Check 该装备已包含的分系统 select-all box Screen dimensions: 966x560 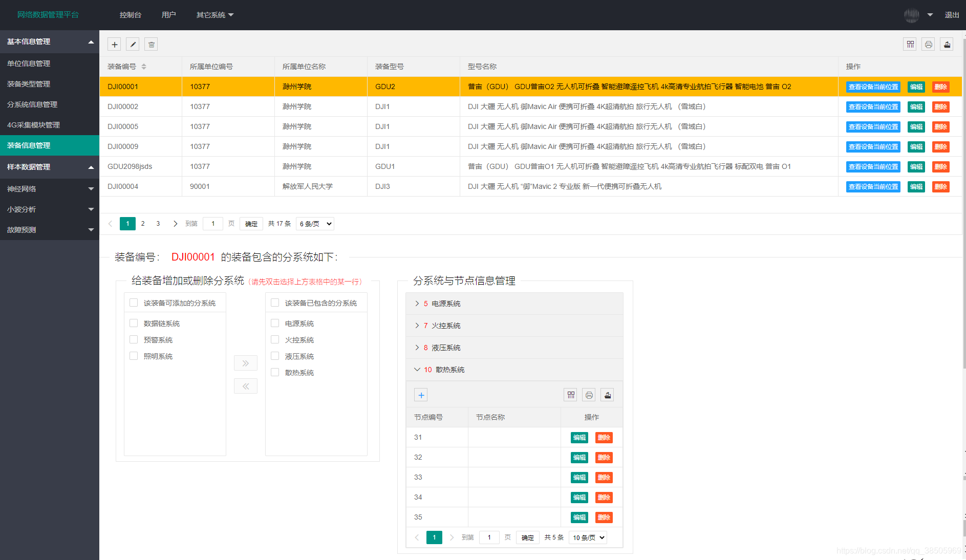[275, 303]
